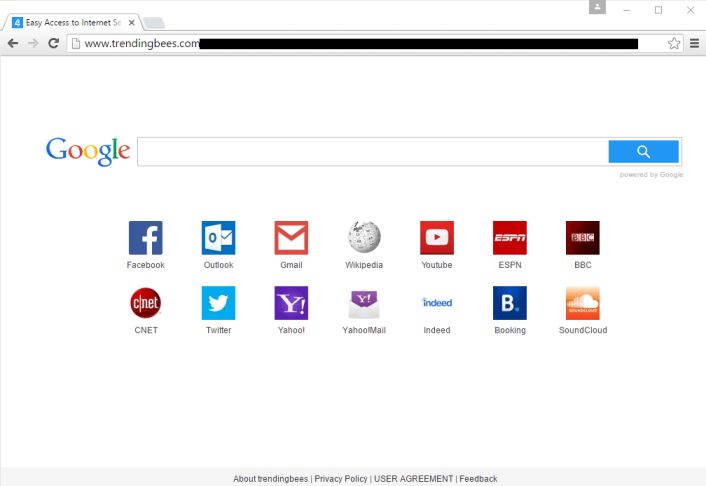Open the Indeed shortcut icon

tap(437, 303)
